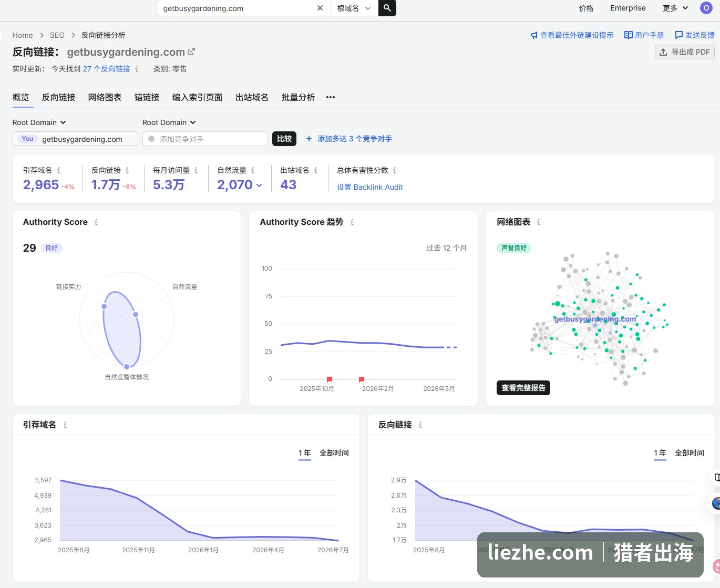Screen dimensions: 720x588
Task: Click the info icon beside 反向链接 metric
Action: pyautogui.click(x=127, y=170)
